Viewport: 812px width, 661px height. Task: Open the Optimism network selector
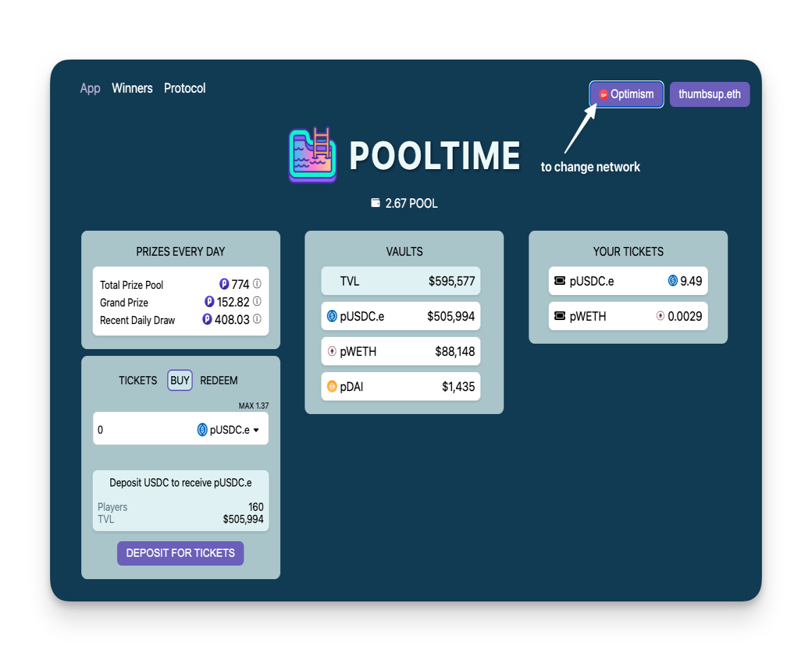pos(627,94)
